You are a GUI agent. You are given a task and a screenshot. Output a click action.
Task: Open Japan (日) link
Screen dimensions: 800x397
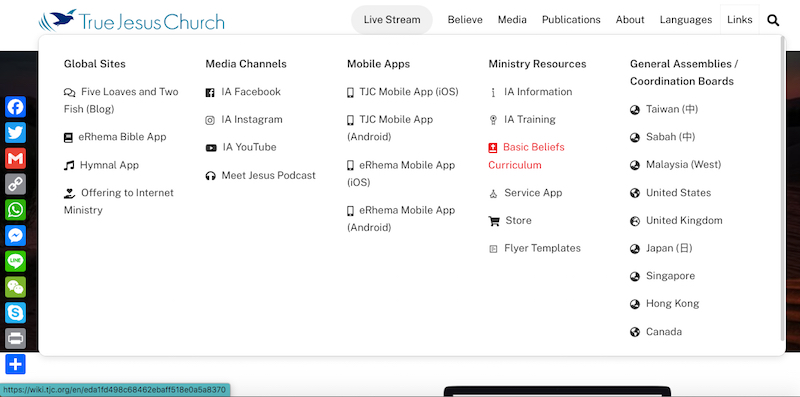click(x=661, y=249)
